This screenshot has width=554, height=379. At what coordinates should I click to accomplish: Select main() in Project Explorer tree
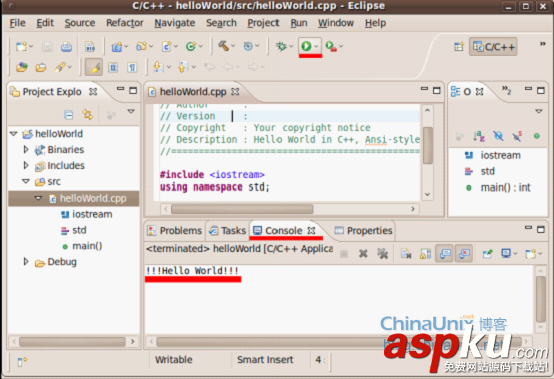pos(87,246)
